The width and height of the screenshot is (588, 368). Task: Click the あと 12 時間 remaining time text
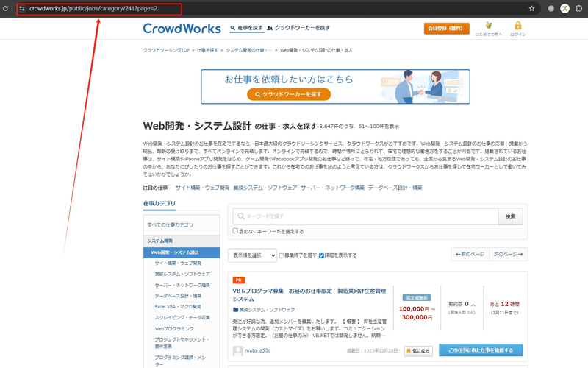click(x=505, y=304)
